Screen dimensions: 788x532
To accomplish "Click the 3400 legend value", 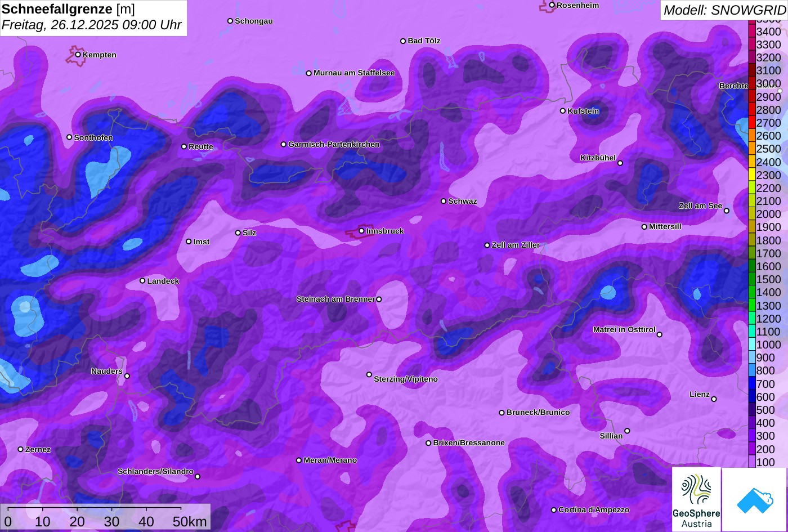I will point(769,32).
